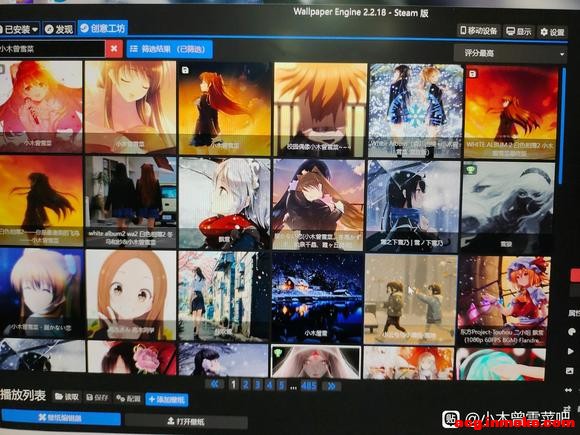Clear the search with the red X button
Image resolution: width=580 pixels, height=435 pixels.
coord(114,48)
